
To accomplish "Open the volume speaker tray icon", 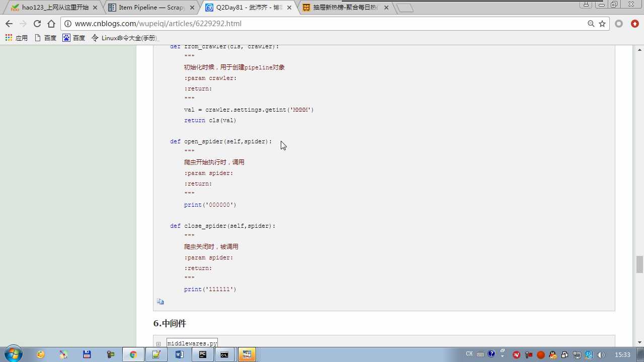I will click(x=601, y=355).
